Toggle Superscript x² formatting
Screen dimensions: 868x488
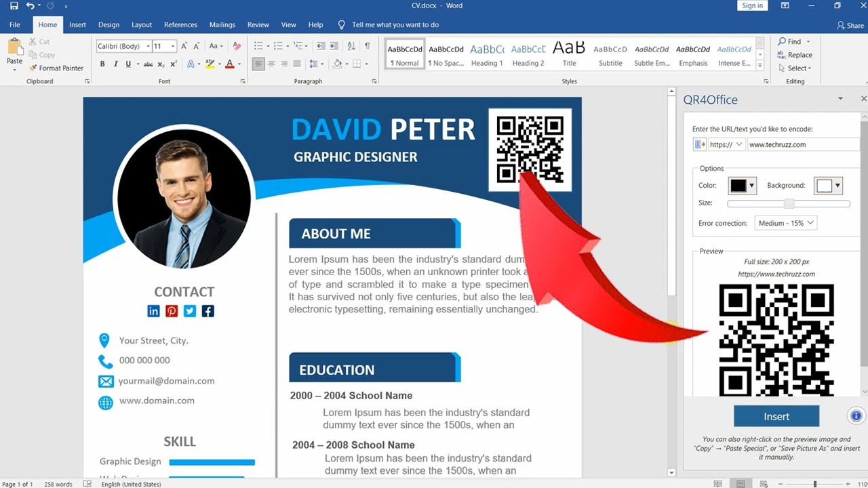[174, 64]
